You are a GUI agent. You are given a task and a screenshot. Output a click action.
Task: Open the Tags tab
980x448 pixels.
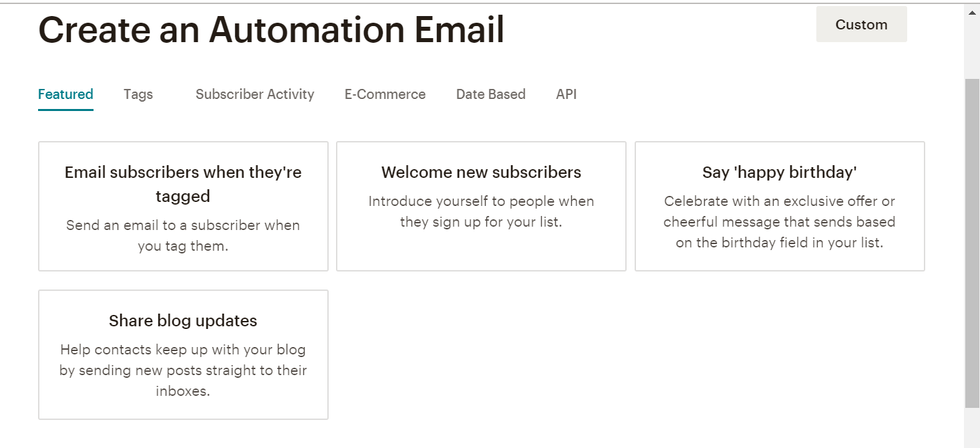click(x=138, y=94)
